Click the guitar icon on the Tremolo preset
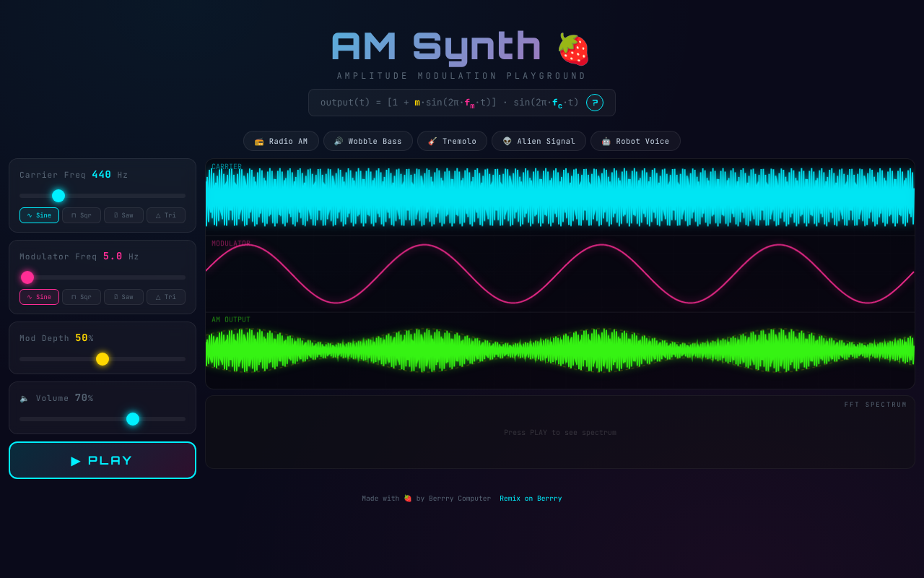The width and height of the screenshot is (924, 578). point(431,141)
